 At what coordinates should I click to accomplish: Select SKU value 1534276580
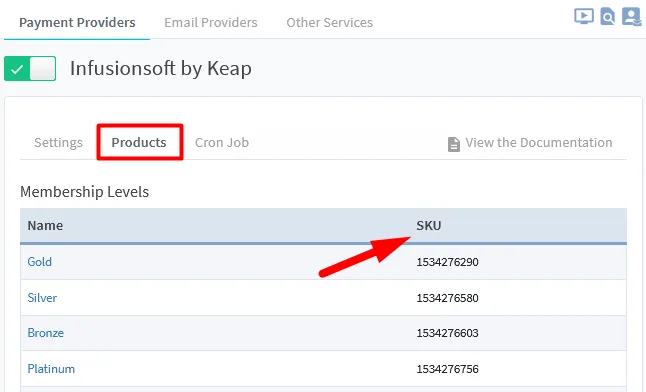click(x=447, y=298)
